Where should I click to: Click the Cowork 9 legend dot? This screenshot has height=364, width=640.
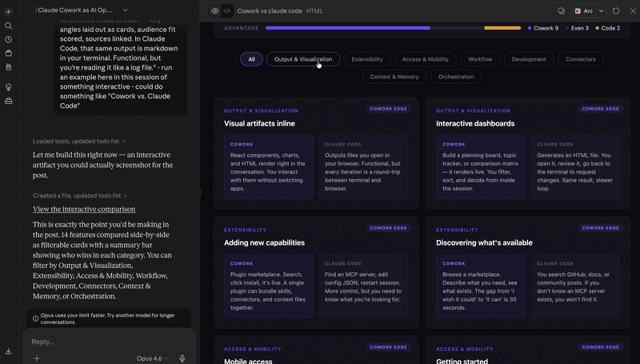point(530,28)
